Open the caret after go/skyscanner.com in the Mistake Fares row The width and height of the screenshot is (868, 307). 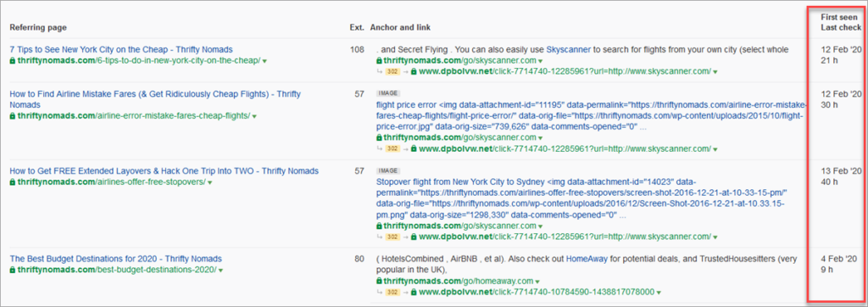(540, 138)
